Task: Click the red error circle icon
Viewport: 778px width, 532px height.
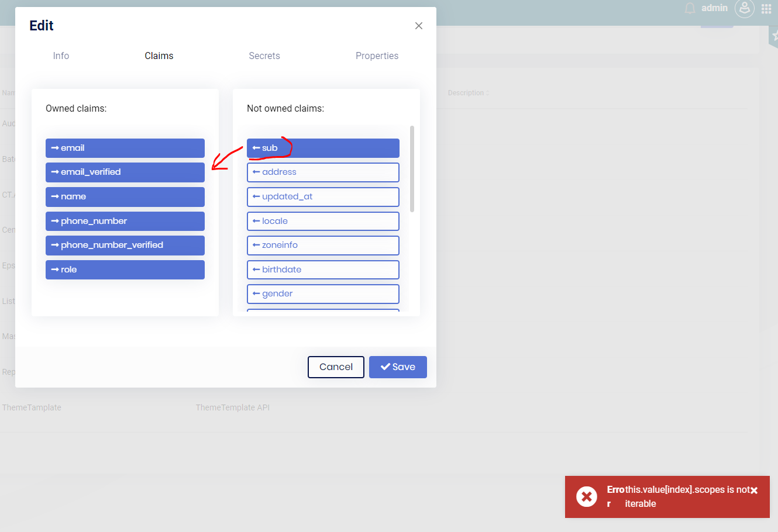Action: tap(587, 497)
